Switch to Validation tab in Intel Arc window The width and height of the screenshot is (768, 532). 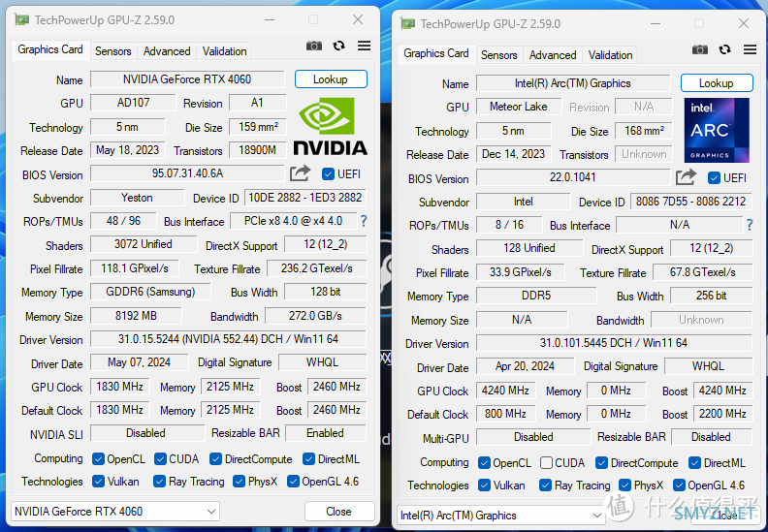610,55
